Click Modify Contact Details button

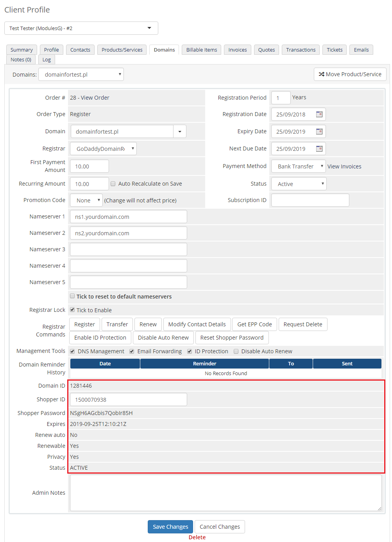[197, 324]
